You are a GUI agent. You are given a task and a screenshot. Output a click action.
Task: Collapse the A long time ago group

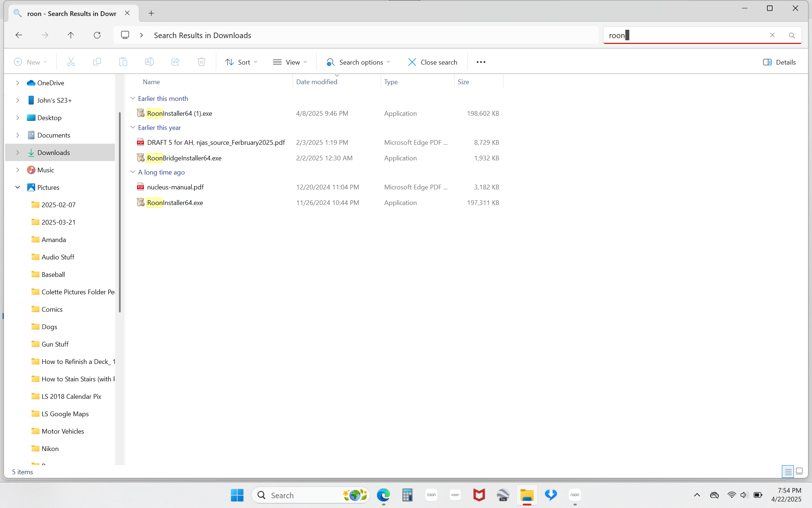[x=133, y=172]
